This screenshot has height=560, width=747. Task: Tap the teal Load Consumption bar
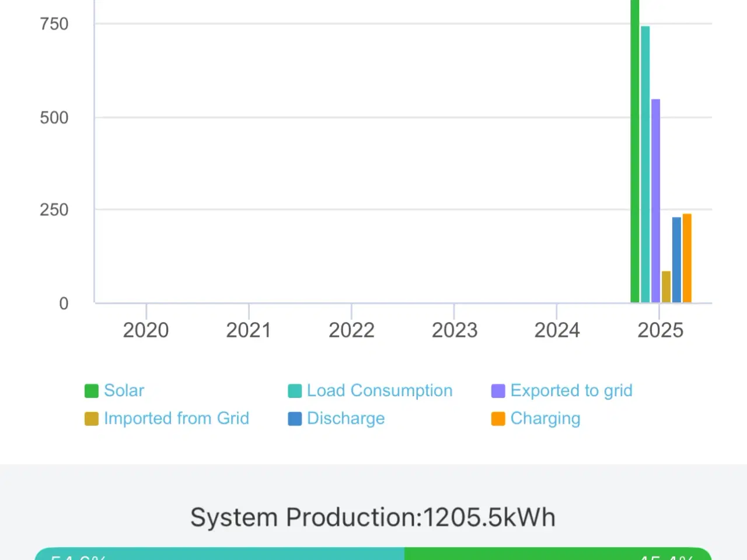645,164
